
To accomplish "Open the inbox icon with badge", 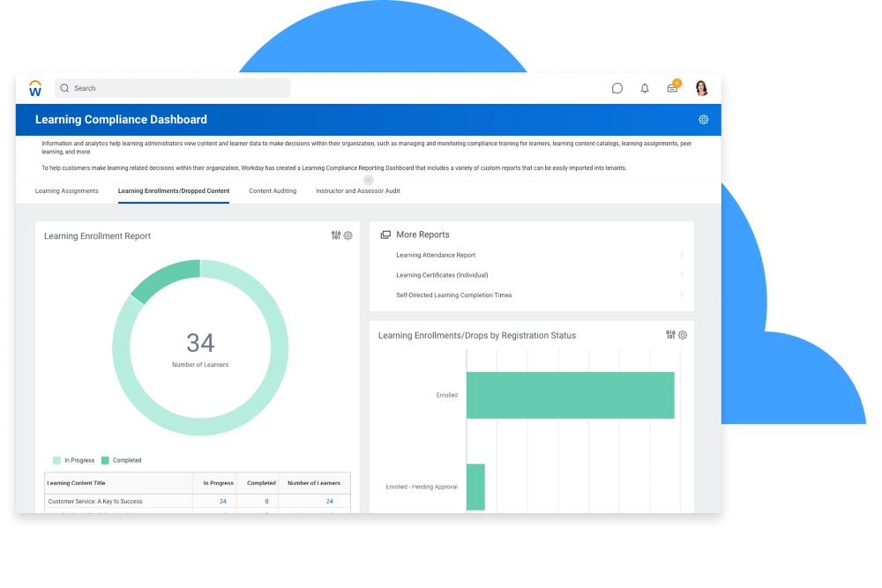I will (x=673, y=88).
